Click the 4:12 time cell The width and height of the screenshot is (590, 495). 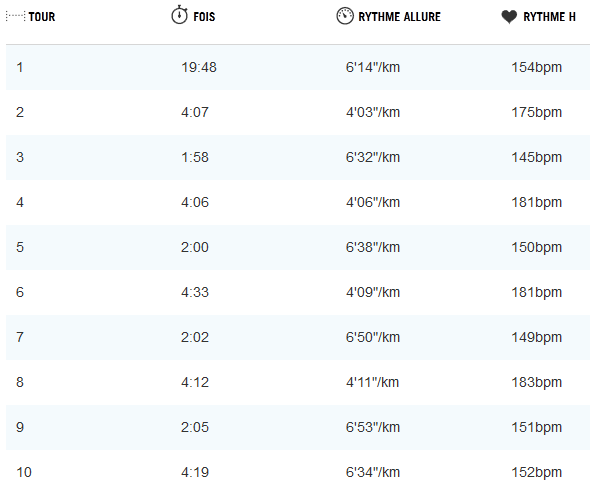[x=195, y=382]
